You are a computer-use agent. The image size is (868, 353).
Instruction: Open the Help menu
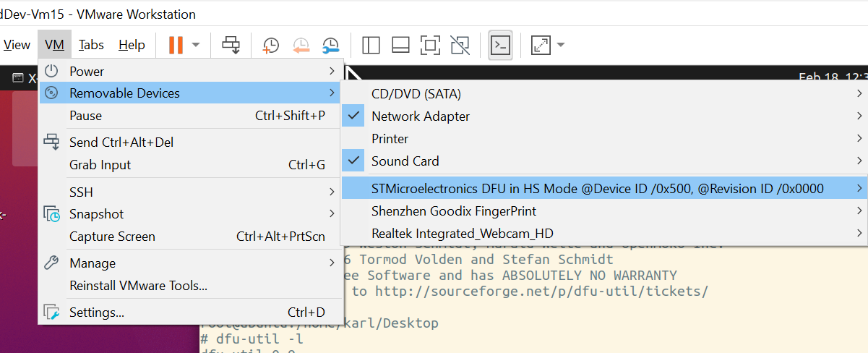coord(132,45)
